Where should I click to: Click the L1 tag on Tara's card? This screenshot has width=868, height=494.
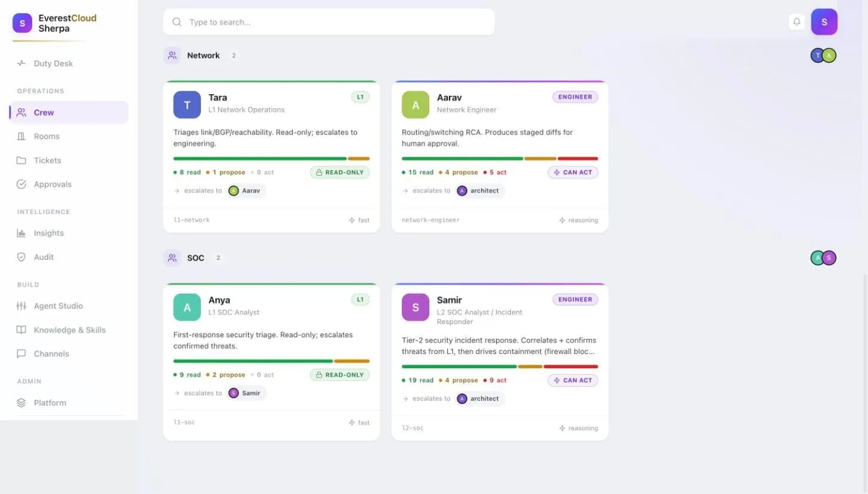point(360,97)
